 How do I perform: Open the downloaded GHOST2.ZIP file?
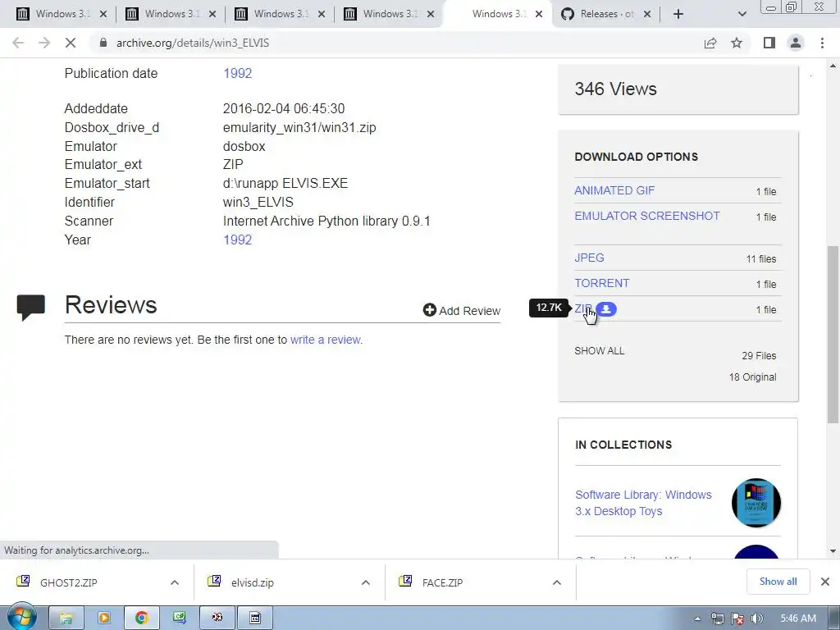69,583
